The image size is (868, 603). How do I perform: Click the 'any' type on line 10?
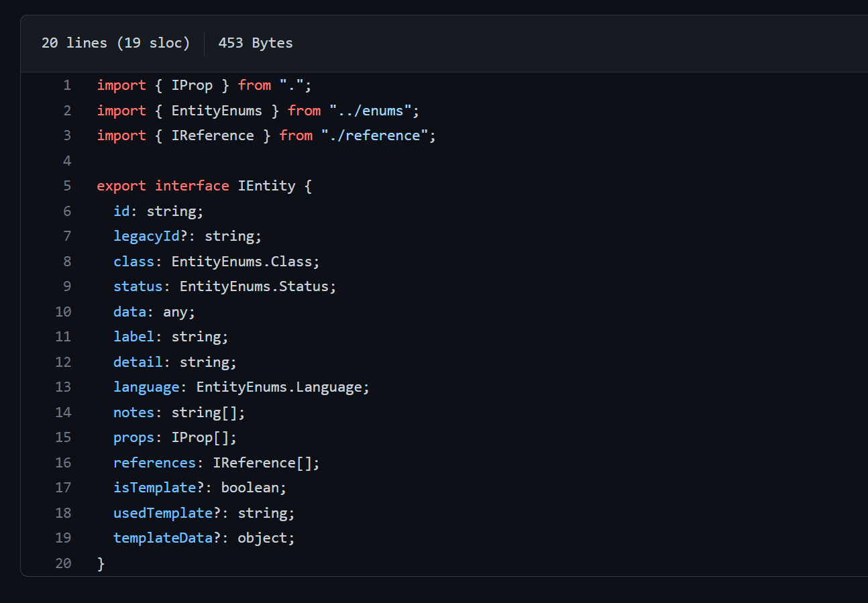pyautogui.click(x=175, y=312)
